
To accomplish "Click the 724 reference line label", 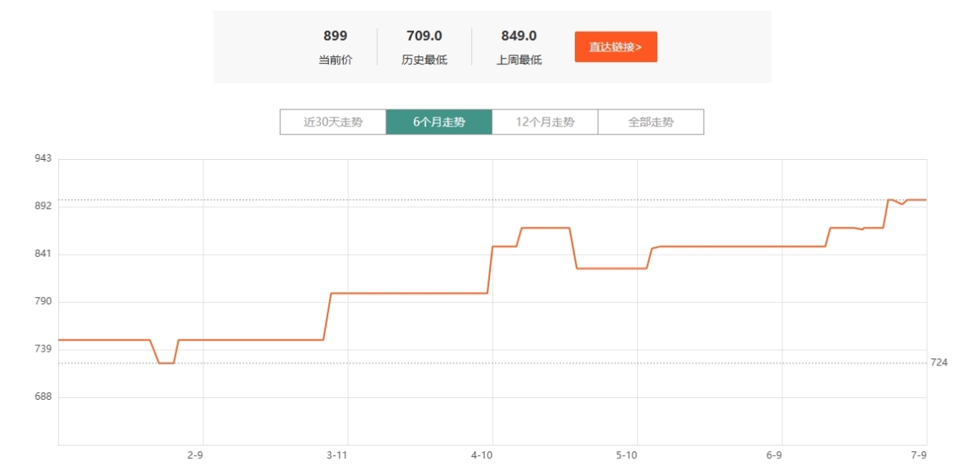I will coord(939,362).
